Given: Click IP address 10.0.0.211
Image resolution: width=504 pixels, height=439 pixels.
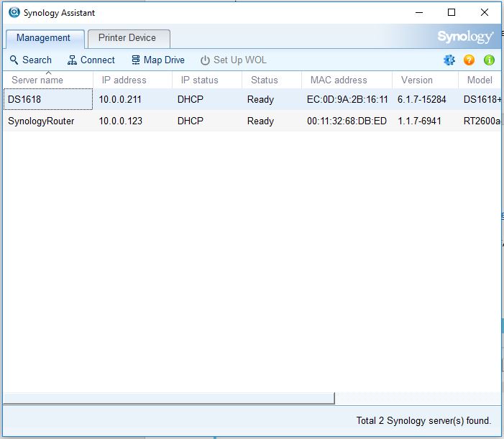Looking at the screenshot, I should (x=120, y=100).
